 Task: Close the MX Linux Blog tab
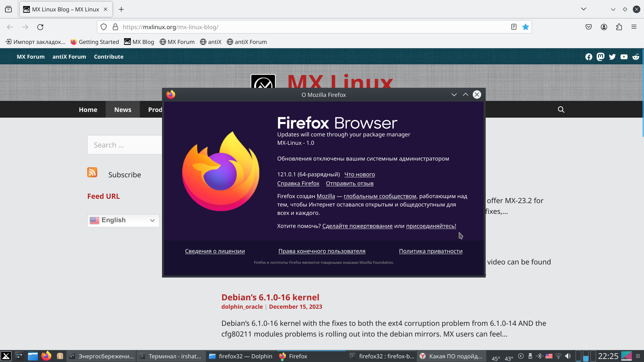(x=105, y=9)
